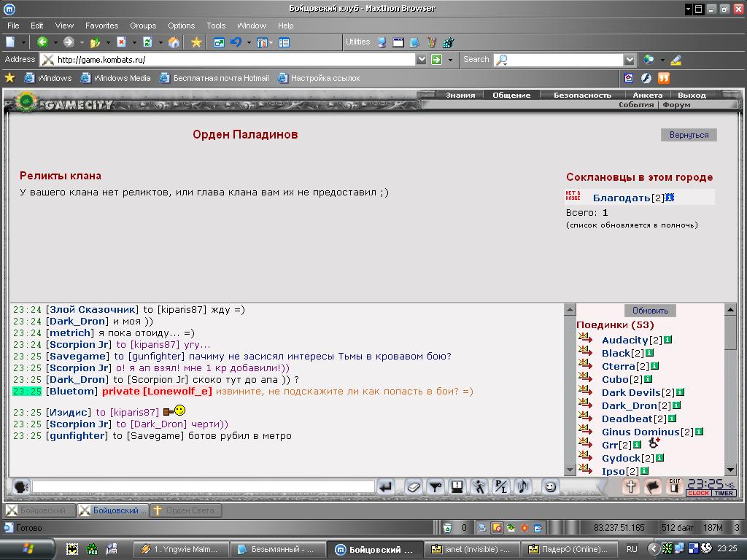This screenshot has height=560, width=747.
Task: Open the Refresh button dropdown arrow
Action: tap(160, 43)
